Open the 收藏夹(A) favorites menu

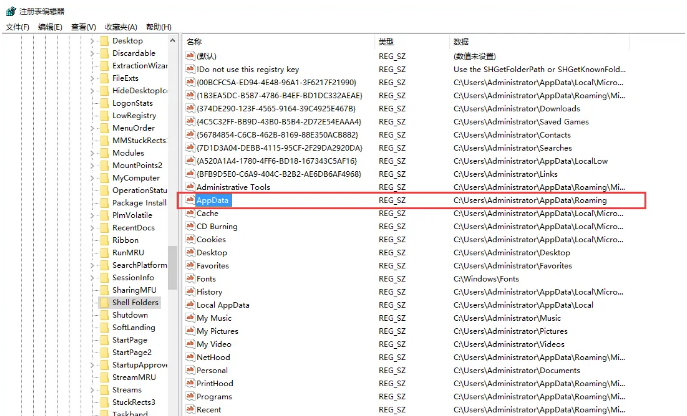[x=120, y=27]
